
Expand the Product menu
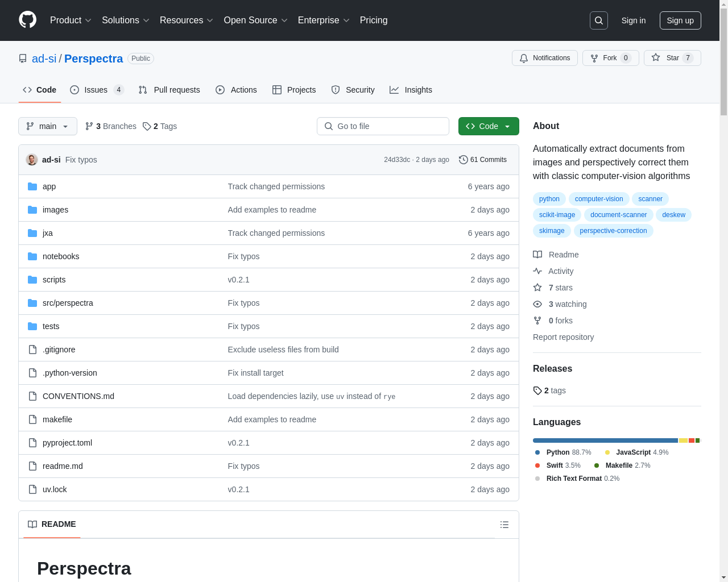(71, 20)
